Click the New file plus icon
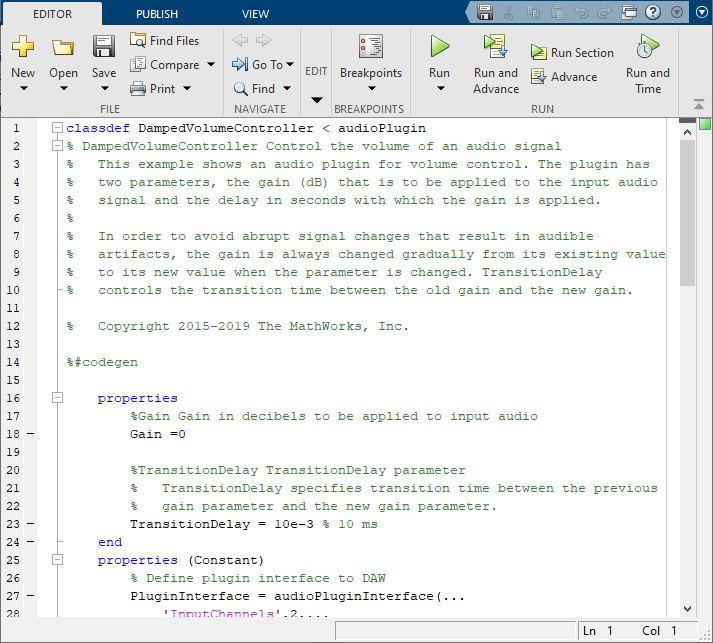 click(23, 46)
